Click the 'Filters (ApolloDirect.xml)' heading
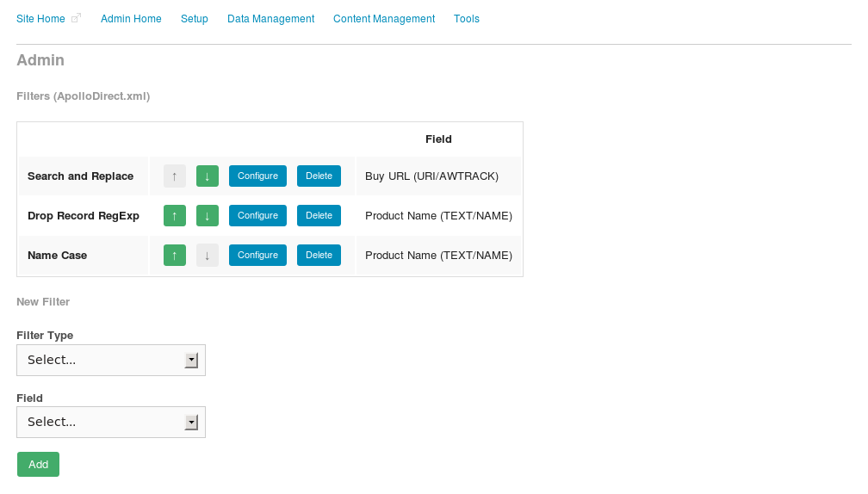 [x=83, y=96]
